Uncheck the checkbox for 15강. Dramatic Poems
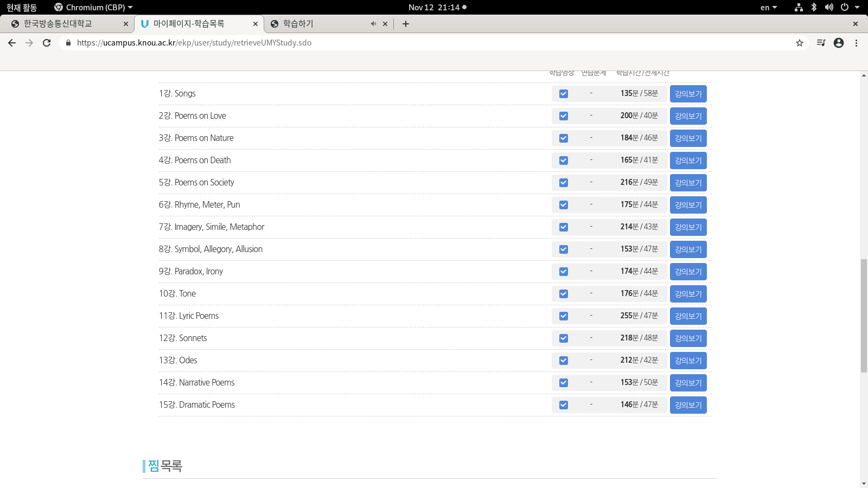 pos(564,405)
